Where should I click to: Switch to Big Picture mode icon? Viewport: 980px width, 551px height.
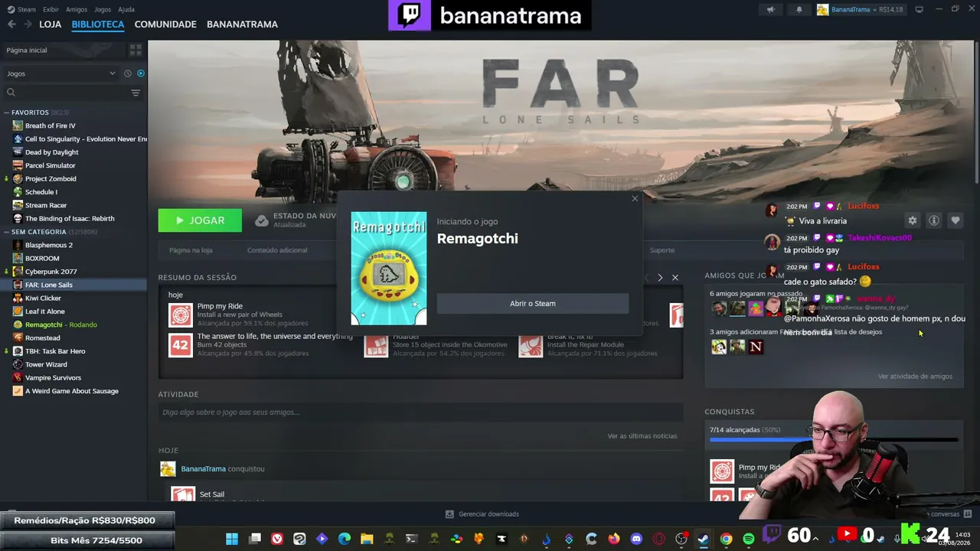(x=919, y=9)
